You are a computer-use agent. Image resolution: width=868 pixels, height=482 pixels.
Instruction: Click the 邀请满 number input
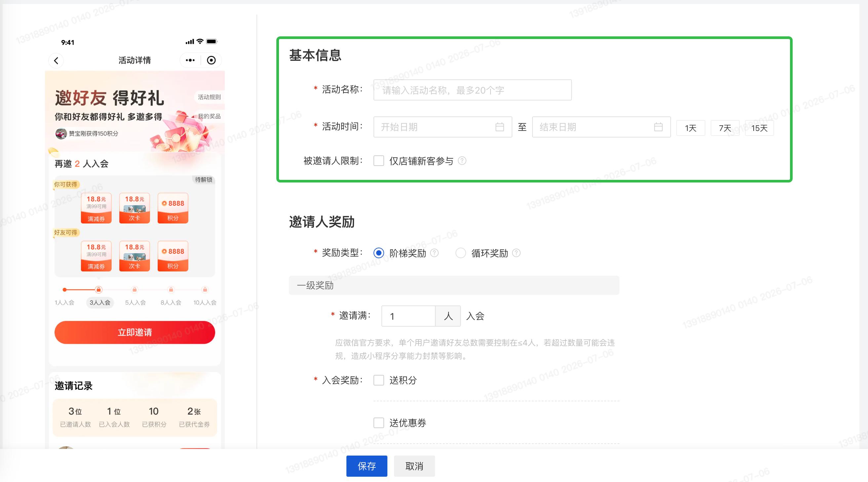coord(409,316)
